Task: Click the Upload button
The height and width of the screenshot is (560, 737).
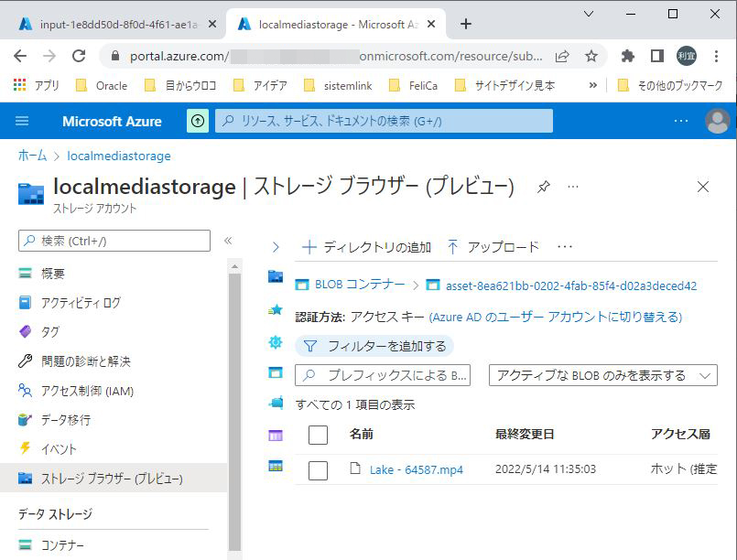Action: (493, 247)
